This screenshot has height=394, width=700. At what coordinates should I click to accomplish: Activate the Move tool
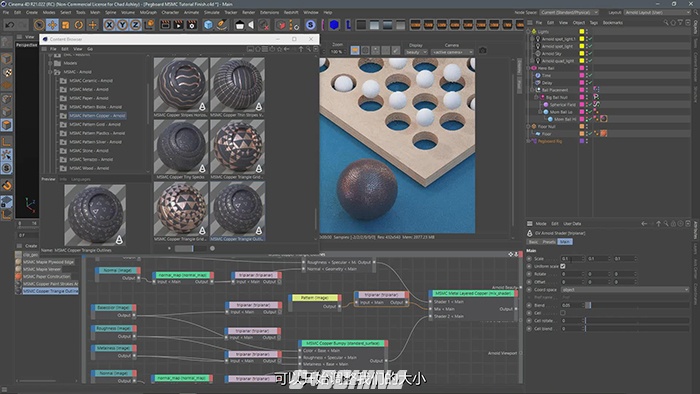(x=52, y=25)
